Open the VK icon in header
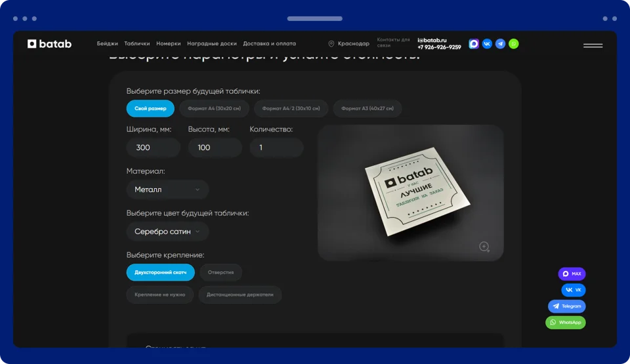Screen dimensions: 630x364 point(487,44)
